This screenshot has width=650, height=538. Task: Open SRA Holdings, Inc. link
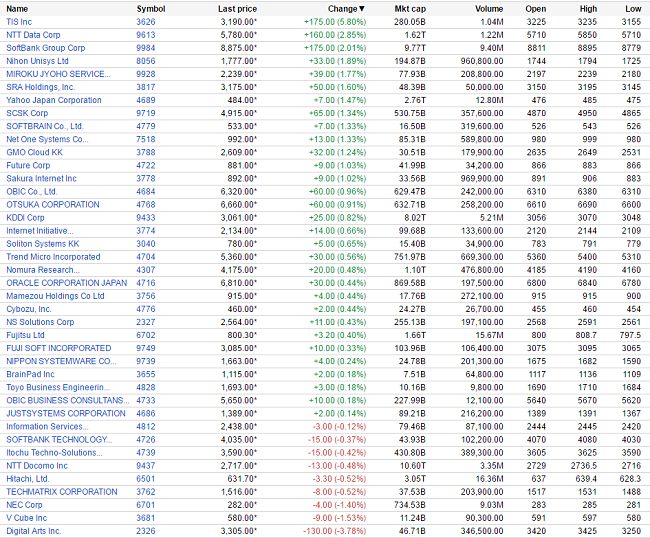pos(40,87)
